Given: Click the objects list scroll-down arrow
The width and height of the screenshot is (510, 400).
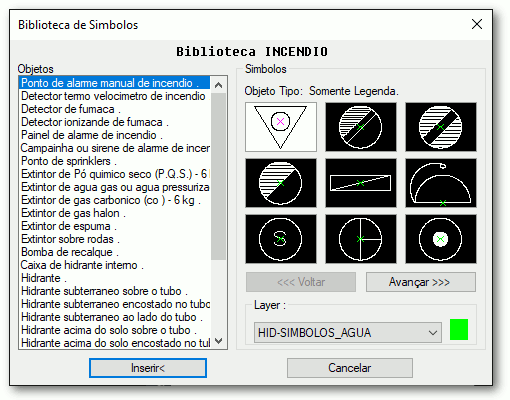Looking at the screenshot, I should pos(219,341).
